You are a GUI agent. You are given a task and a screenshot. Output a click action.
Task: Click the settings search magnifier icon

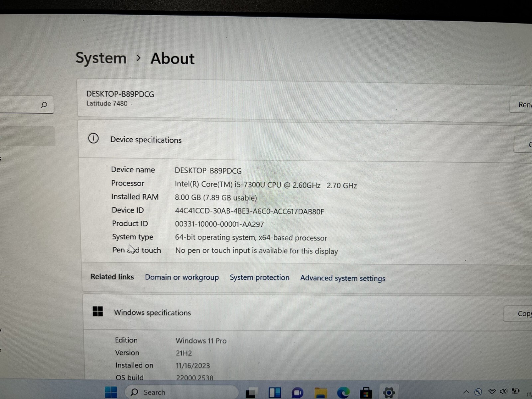pyautogui.click(x=44, y=105)
